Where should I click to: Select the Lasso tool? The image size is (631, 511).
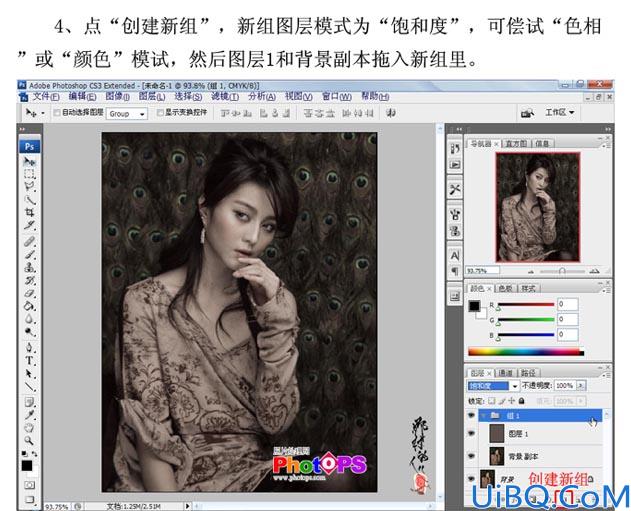pos(29,186)
